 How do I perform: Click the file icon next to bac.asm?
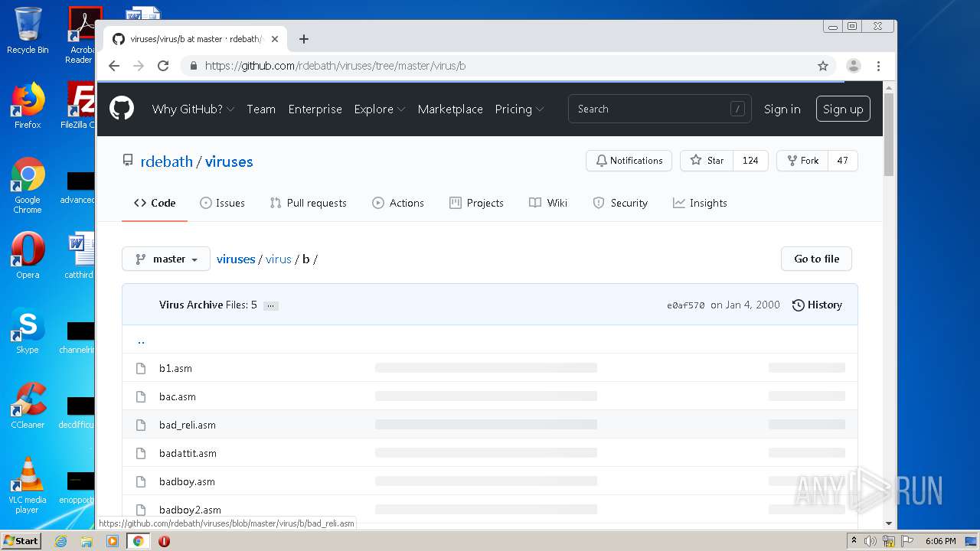coord(141,396)
